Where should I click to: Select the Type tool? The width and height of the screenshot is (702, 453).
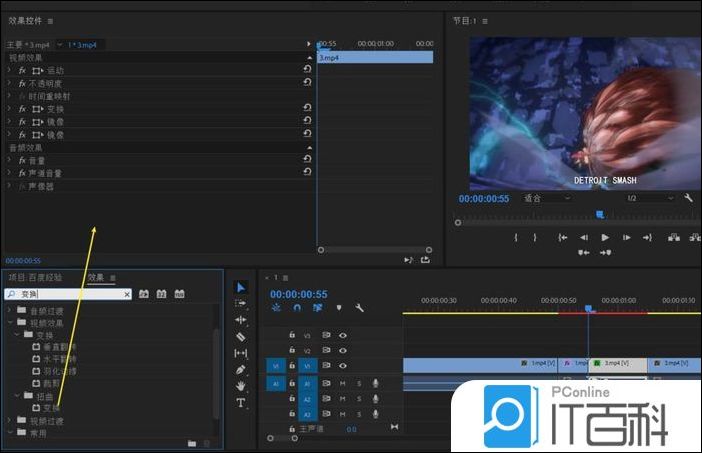[x=241, y=402]
